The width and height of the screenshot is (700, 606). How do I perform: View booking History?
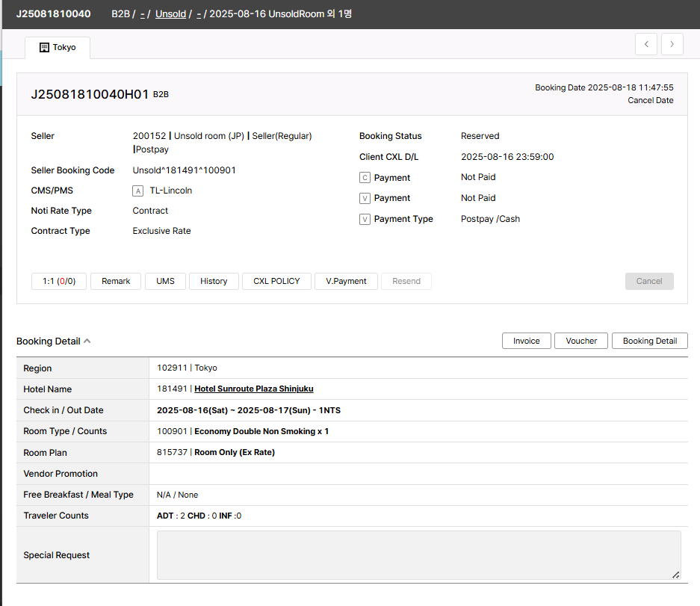click(214, 281)
